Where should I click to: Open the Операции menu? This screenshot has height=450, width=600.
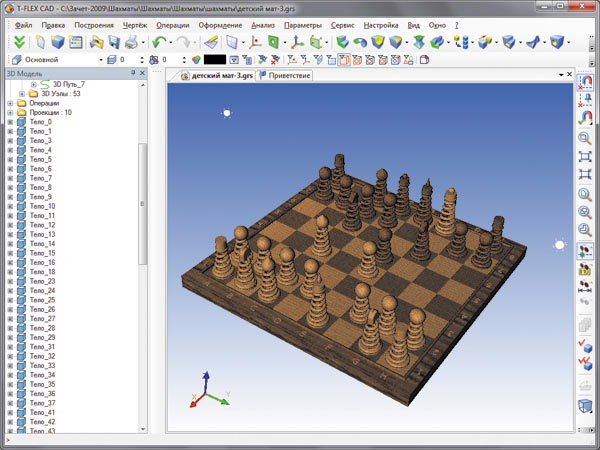coord(173,25)
